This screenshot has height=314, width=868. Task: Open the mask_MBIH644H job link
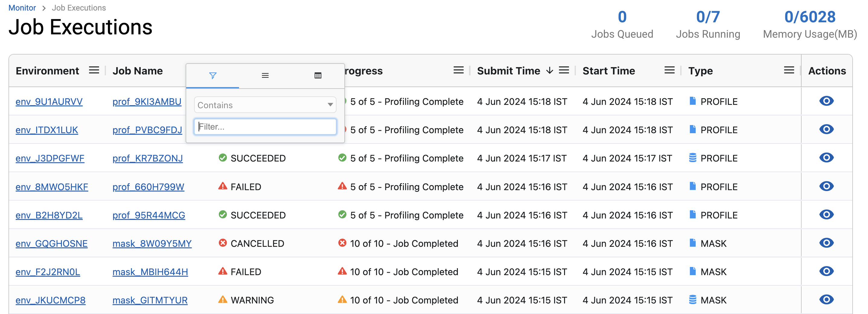click(150, 272)
